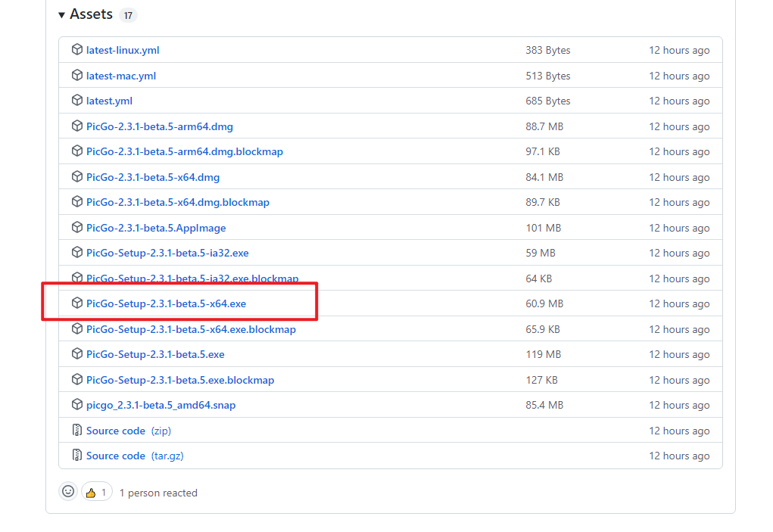Click package icon next to PicGo-2.3.1-beta.5-x64.dmg.blockmap
Image resolution: width=773 pixels, height=532 pixels.
pyautogui.click(x=77, y=201)
